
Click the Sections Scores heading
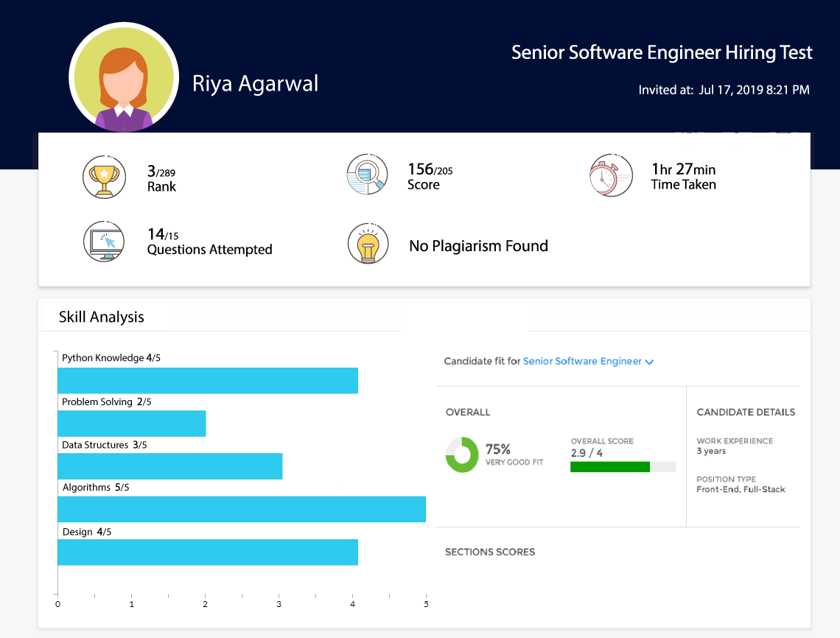click(490, 552)
